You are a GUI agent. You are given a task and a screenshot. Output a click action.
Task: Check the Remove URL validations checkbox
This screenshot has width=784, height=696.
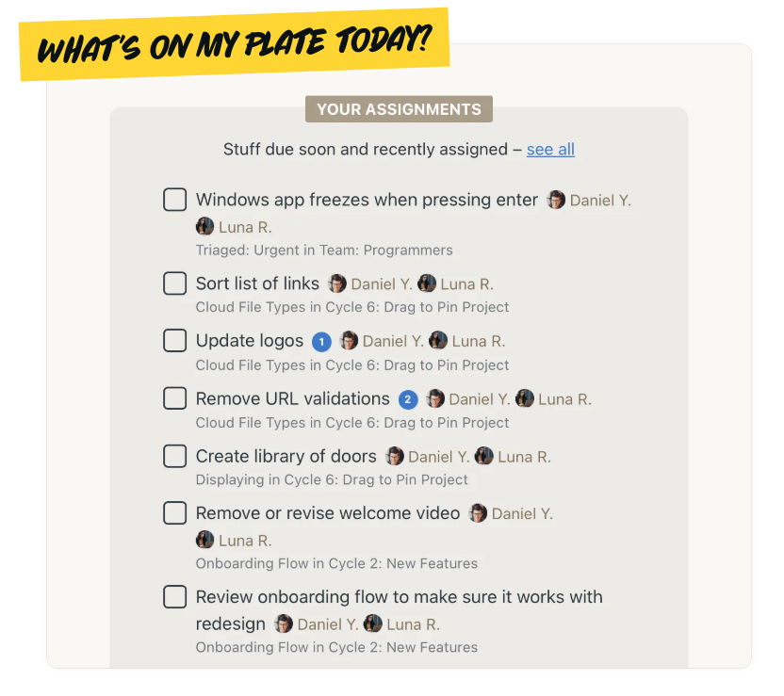coord(175,398)
